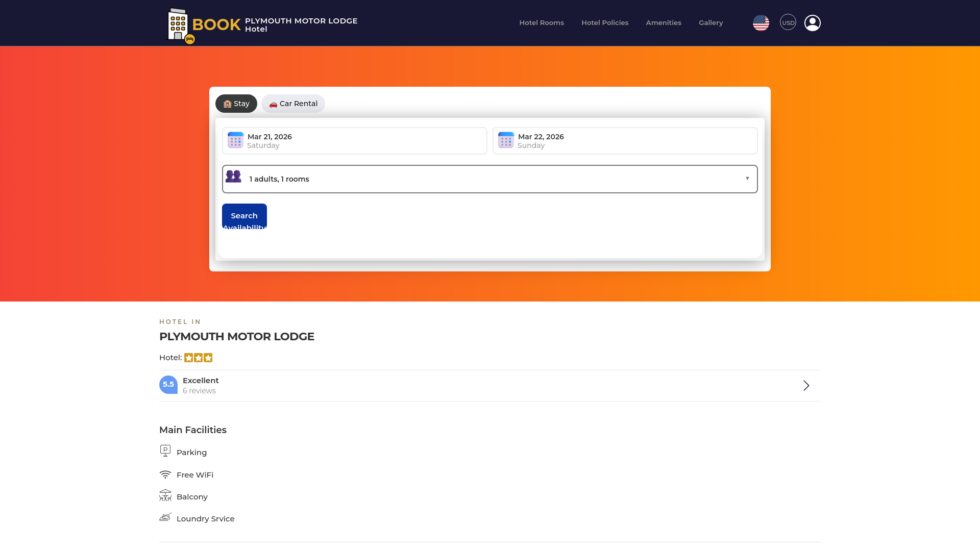Click the Loundry Srvice text
The width and height of the screenshot is (980, 551).
pos(206,519)
